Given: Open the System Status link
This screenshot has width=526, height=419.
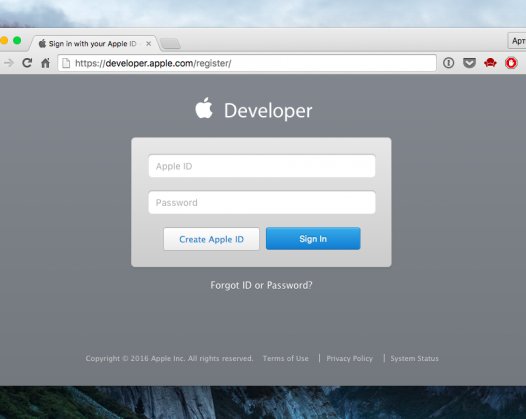Looking at the screenshot, I should click(x=414, y=358).
